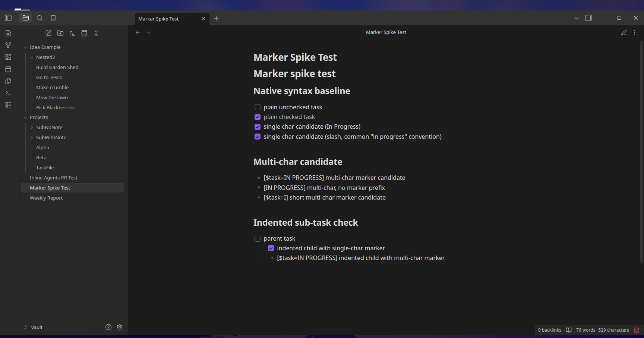This screenshot has width=644, height=338.
Task: Toggle indented child single-char checkbox
Action: pos(271,248)
